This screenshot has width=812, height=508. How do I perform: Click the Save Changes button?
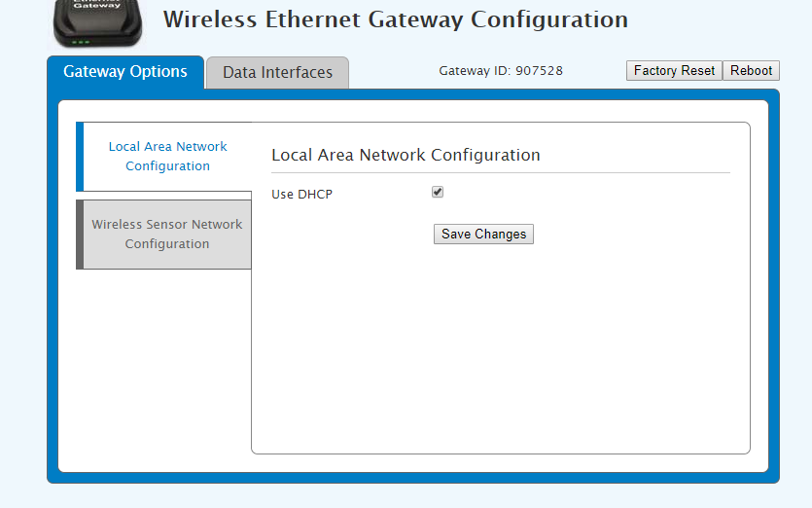(x=483, y=235)
